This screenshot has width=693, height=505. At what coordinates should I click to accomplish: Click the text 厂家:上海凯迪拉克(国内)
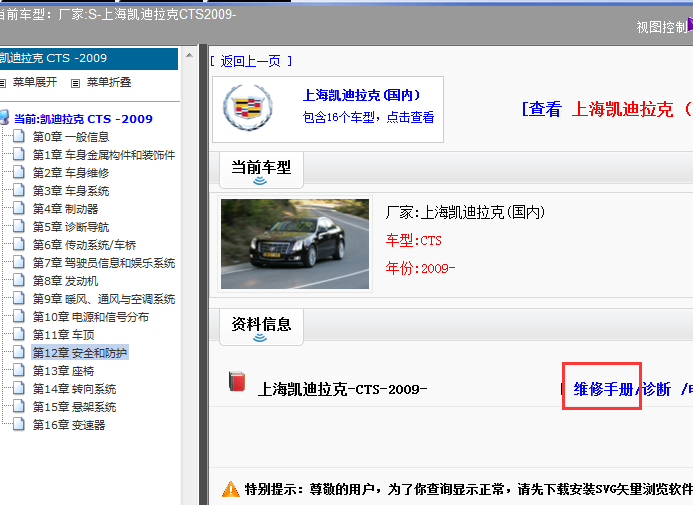pos(465,213)
